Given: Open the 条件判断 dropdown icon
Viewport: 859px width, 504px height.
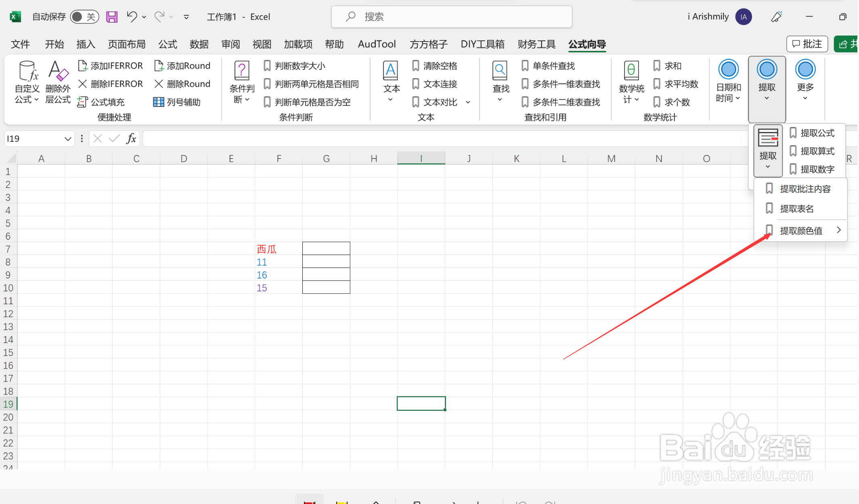Looking at the screenshot, I should 242,82.
